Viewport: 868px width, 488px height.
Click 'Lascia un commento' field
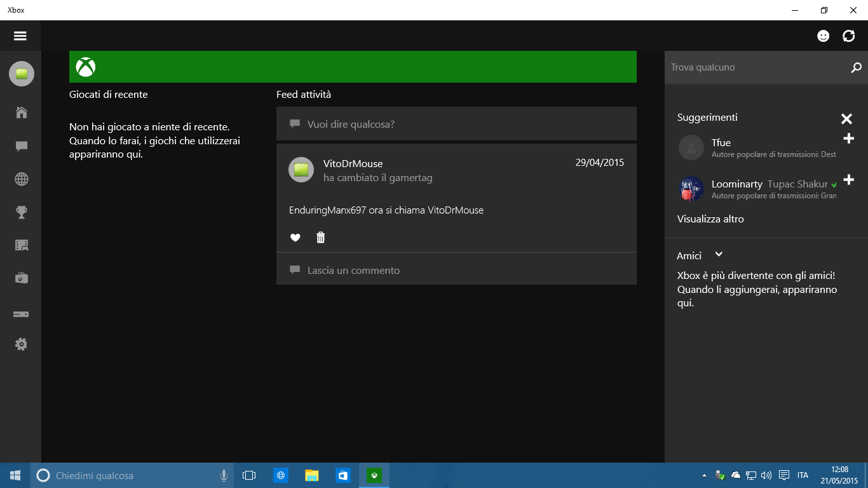456,270
